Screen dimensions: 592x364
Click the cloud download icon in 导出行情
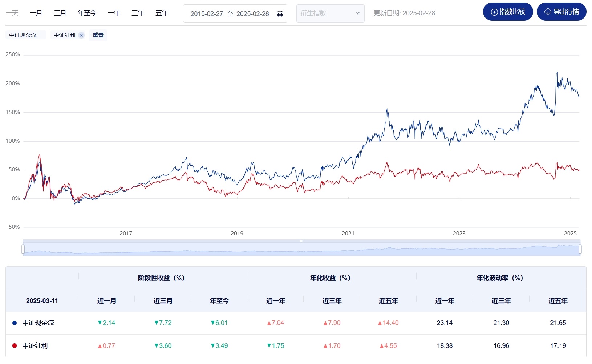click(x=547, y=11)
